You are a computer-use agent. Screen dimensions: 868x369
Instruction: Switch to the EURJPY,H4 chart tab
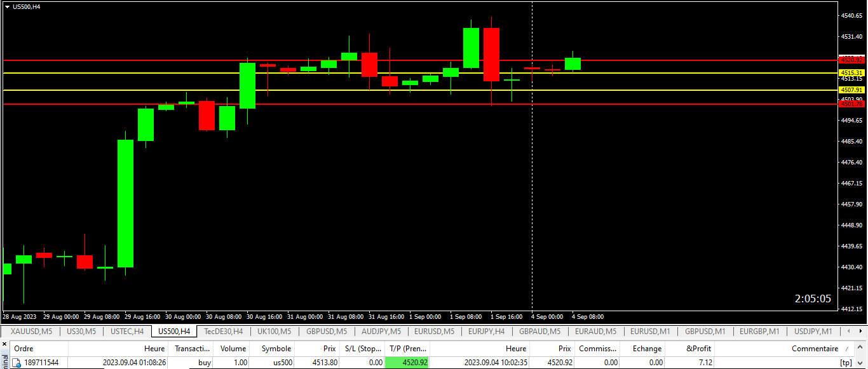point(486,332)
